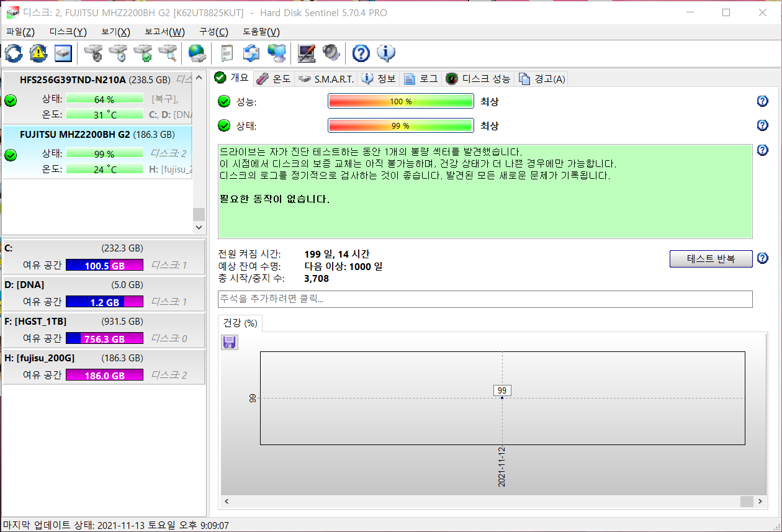The width and height of the screenshot is (782, 532).
Task: Click the send report email toolbar icon
Action: point(251,53)
